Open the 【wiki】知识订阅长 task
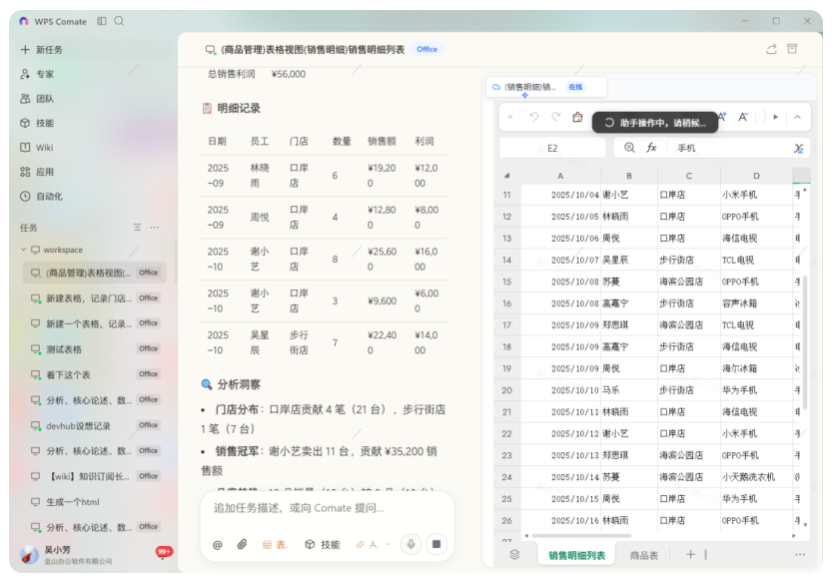The width and height of the screenshot is (834, 584). coord(94,476)
